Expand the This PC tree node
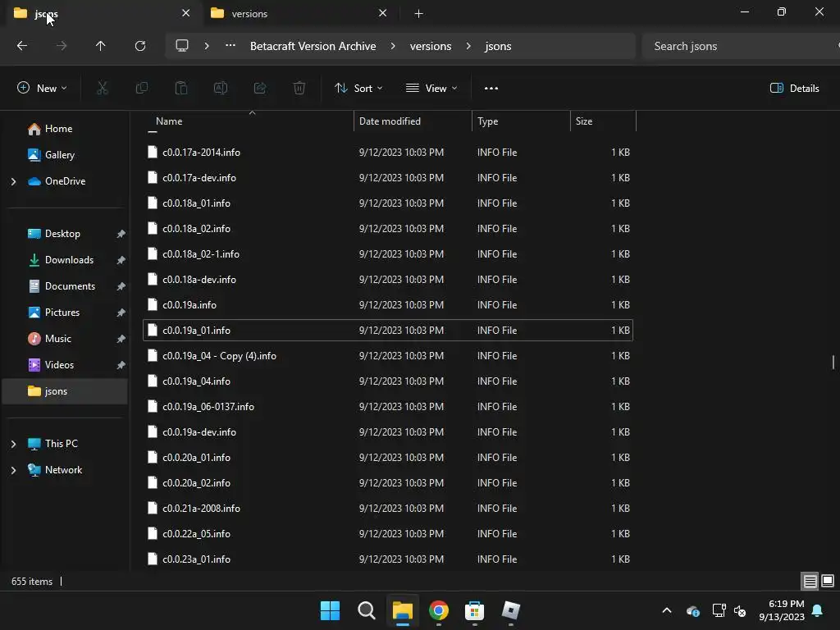Screen dimensions: 840x630 (13, 444)
